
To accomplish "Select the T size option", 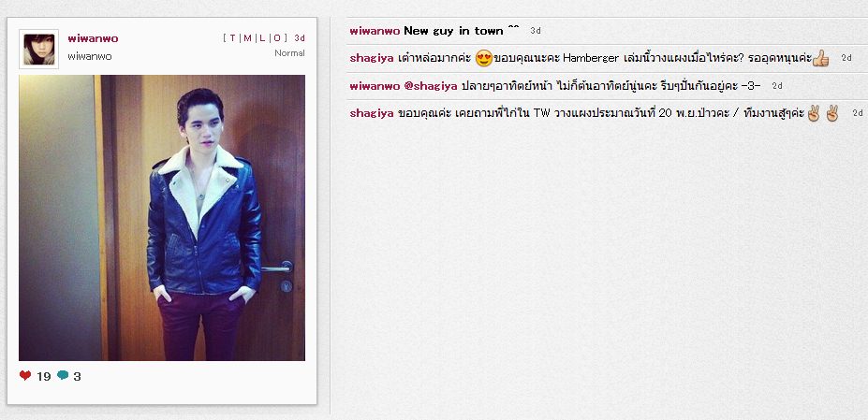I will pos(232,38).
